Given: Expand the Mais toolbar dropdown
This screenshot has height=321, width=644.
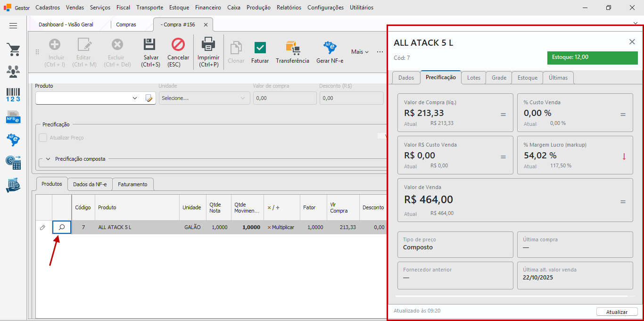Looking at the screenshot, I should [x=360, y=52].
